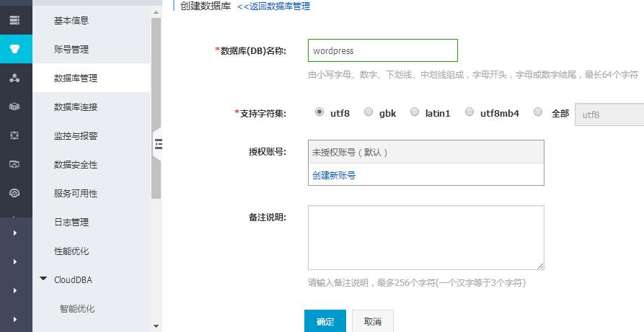Viewport: 644px width, 332px height.
Task: Select the highlighted cyan database service icon
Action: [x=15, y=49]
